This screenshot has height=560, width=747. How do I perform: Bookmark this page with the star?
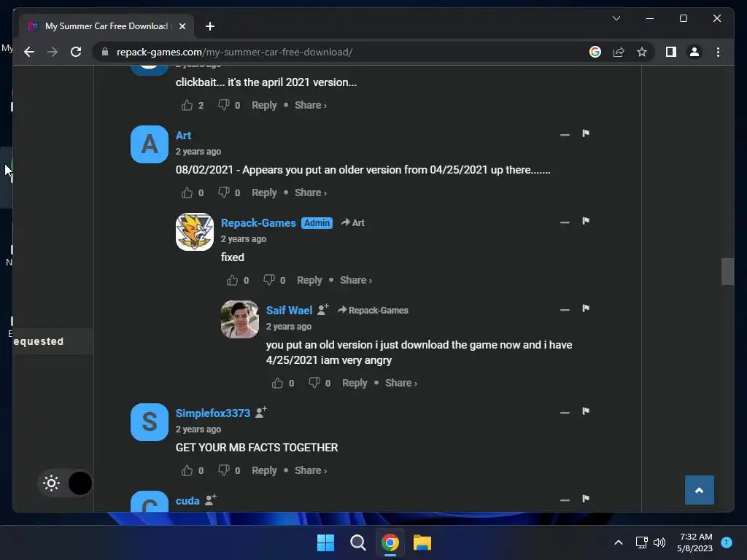coord(642,52)
